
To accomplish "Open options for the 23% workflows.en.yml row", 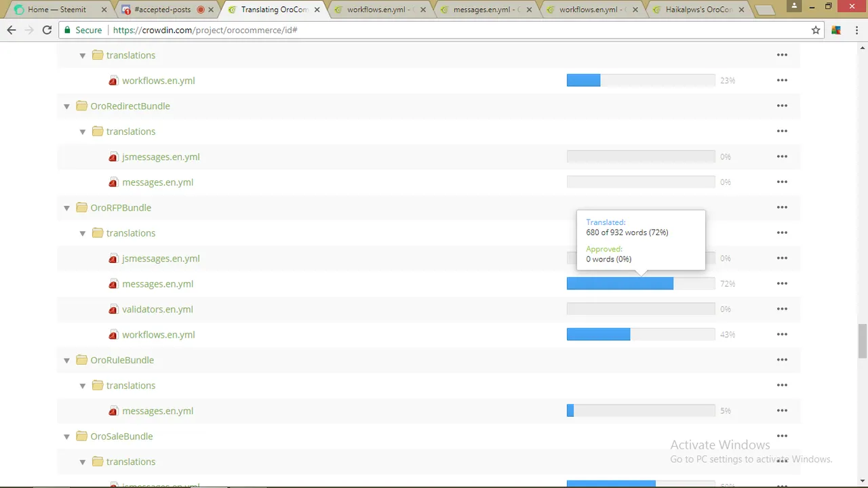I will click(782, 80).
